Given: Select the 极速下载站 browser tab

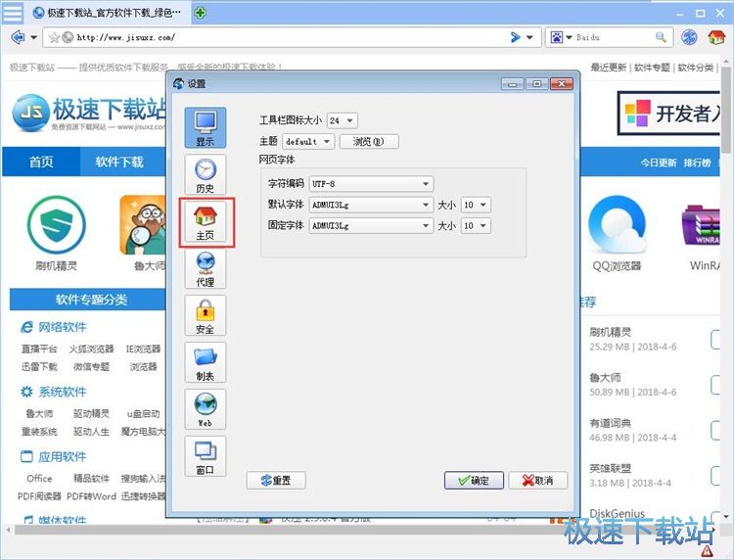Looking at the screenshot, I should 108,13.
